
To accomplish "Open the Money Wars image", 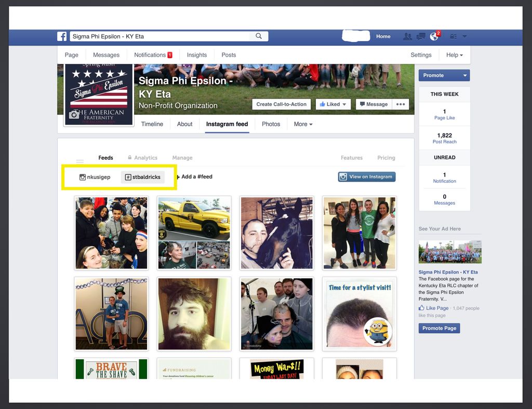I will [x=276, y=369].
